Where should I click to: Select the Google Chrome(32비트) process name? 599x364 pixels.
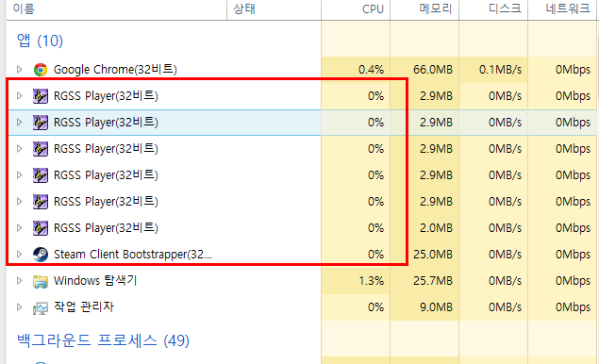pos(115,70)
